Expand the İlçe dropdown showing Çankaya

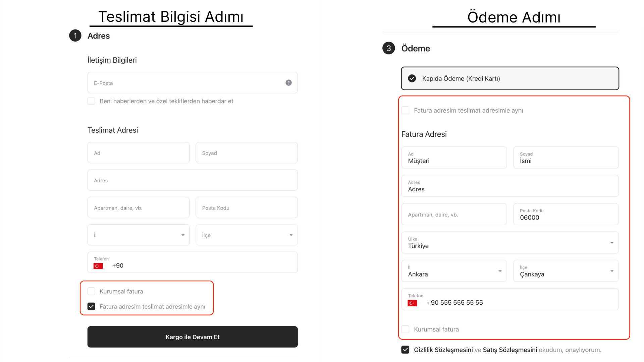(566, 271)
